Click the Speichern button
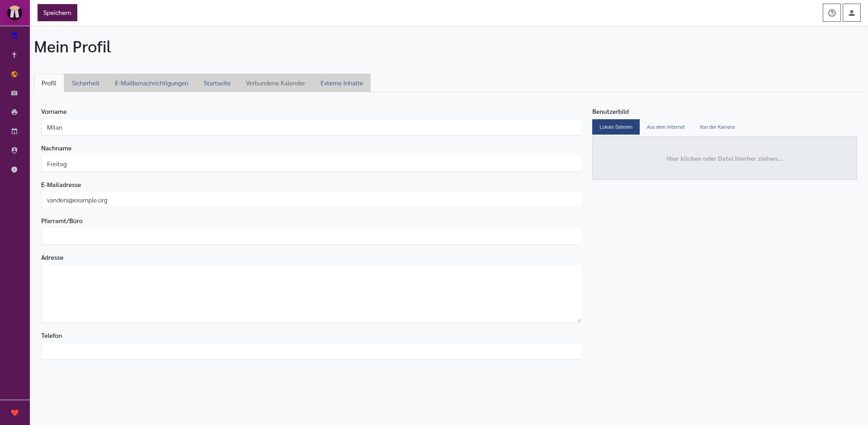Image resolution: width=868 pixels, height=425 pixels. (x=57, y=13)
